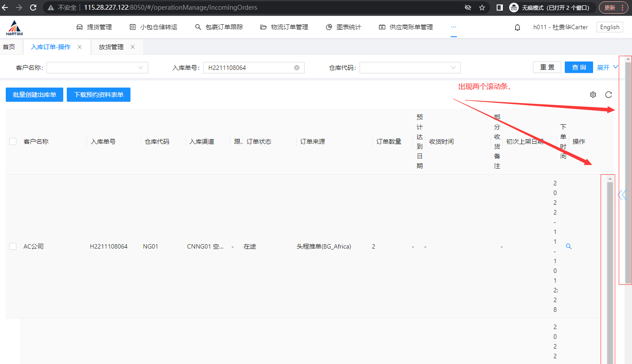Click the magnifier icon in AC公司 row

pyautogui.click(x=569, y=246)
